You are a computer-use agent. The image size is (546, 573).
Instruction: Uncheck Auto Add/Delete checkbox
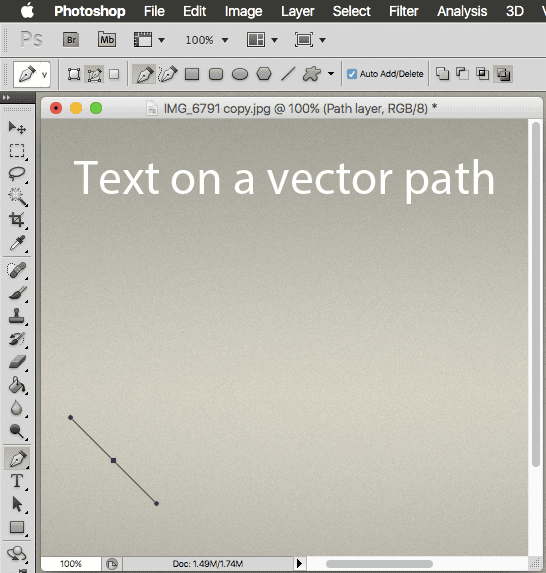point(352,74)
